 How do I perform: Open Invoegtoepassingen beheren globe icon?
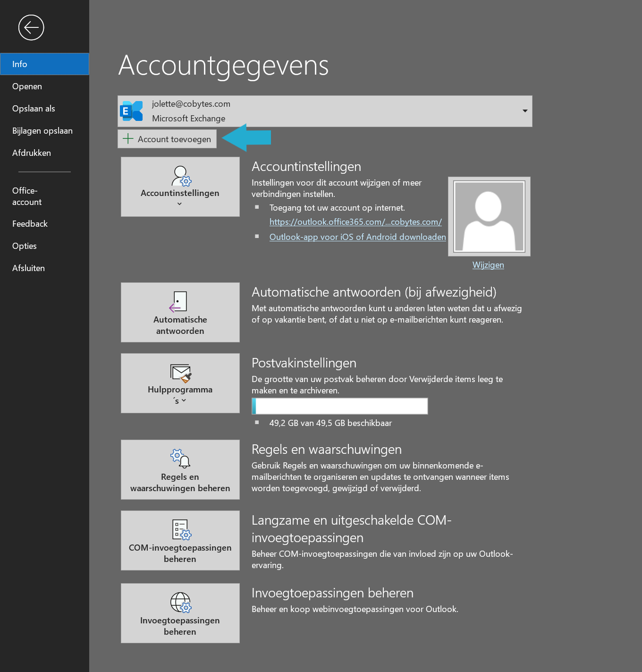tap(180, 602)
